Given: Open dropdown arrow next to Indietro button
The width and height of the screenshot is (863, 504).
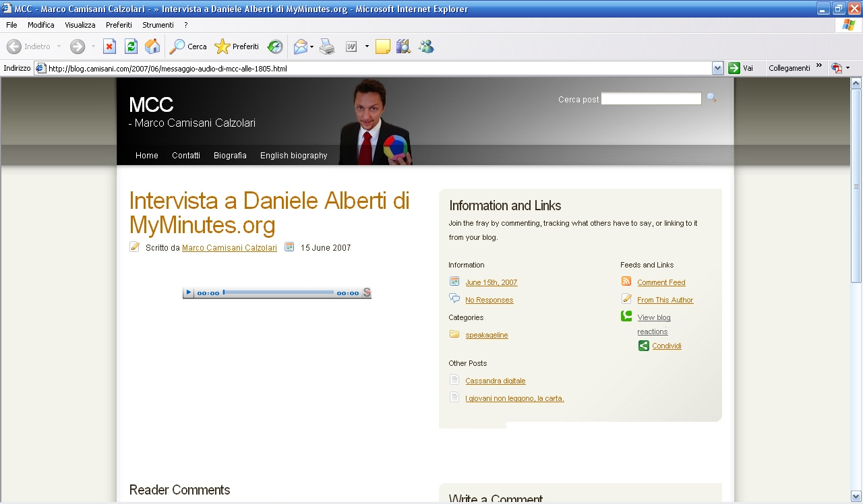Looking at the screenshot, I should [x=59, y=46].
